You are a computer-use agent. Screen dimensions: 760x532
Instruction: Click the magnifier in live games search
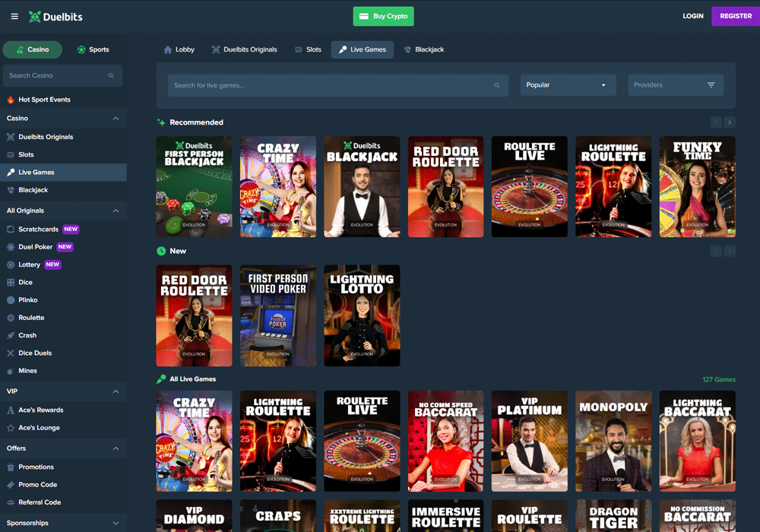497,85
